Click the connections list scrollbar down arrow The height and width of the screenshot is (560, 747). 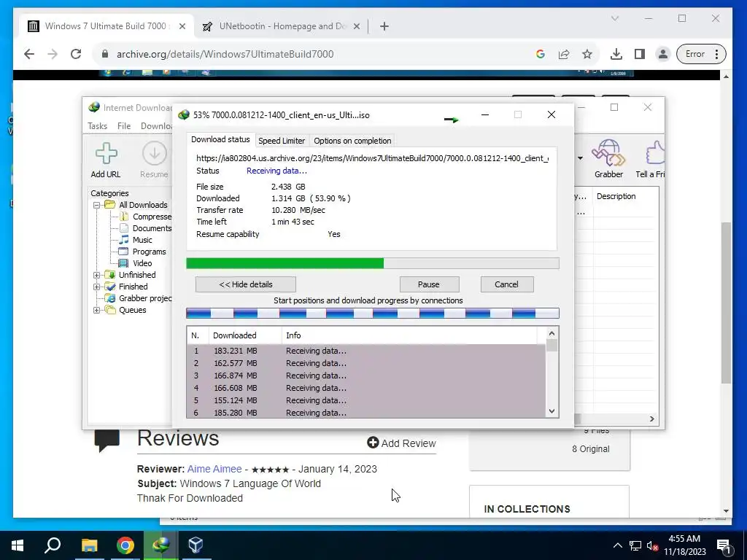point(551,411)
